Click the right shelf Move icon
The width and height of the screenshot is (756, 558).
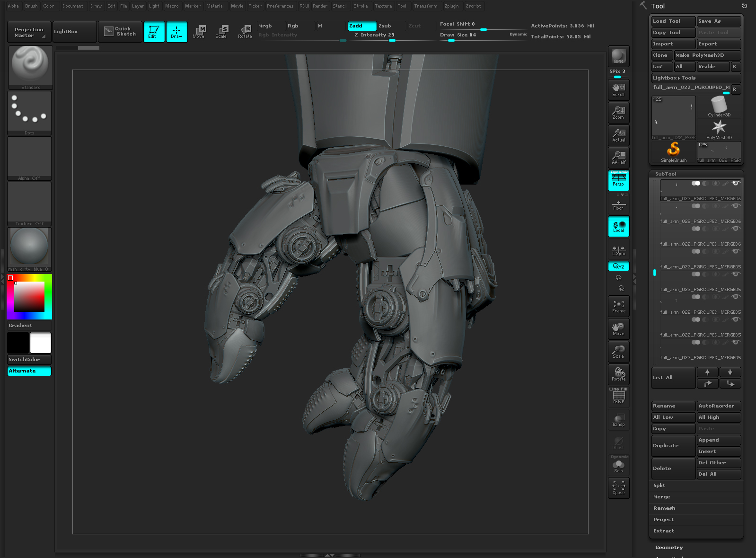[x=618, y=329]
